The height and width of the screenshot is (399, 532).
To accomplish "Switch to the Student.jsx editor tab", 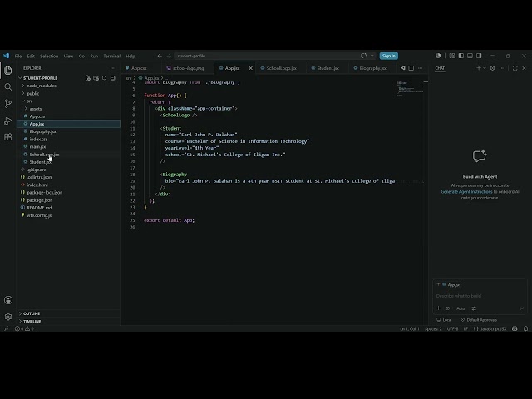I will (x=328, y=68).
